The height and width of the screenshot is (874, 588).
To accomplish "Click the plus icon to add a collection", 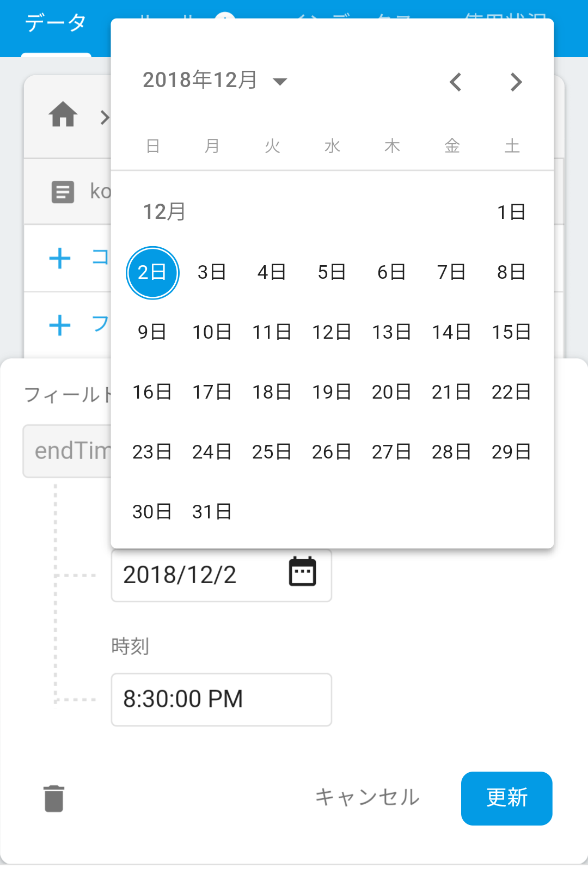I will pos(59,258).
